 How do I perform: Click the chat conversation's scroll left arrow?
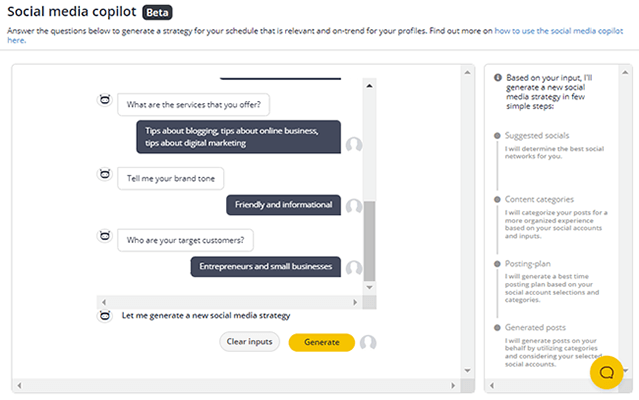point(104,302)
